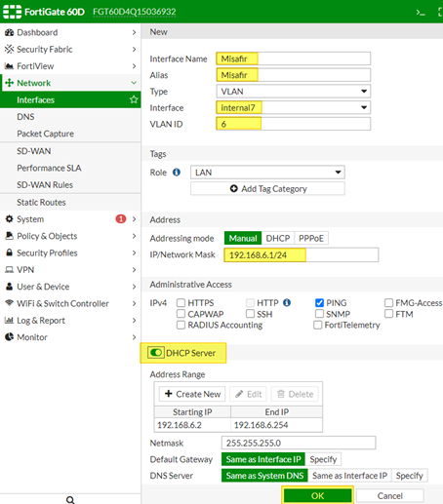Click the Cancel button
The height and width of the screenshot is (504, 443).
coord(389,495)
